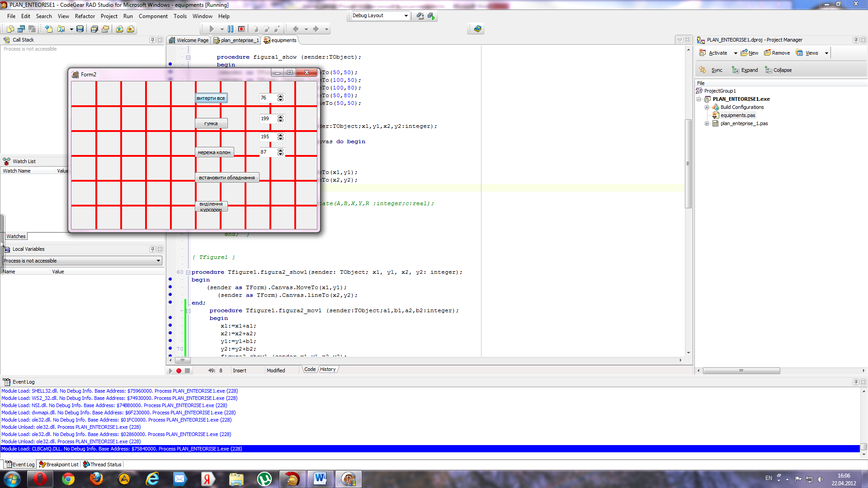
Task: Pin the Call Stack panel
Action: (x=152, y=40)
